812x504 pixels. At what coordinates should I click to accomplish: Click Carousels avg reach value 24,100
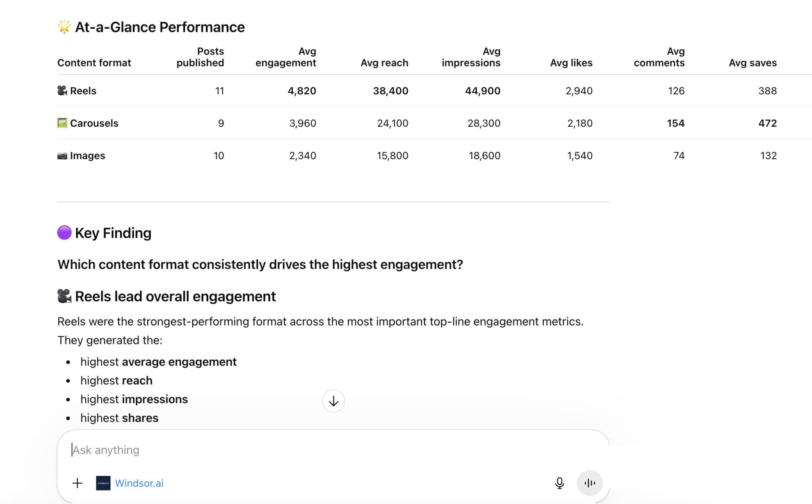pos(393,123)
